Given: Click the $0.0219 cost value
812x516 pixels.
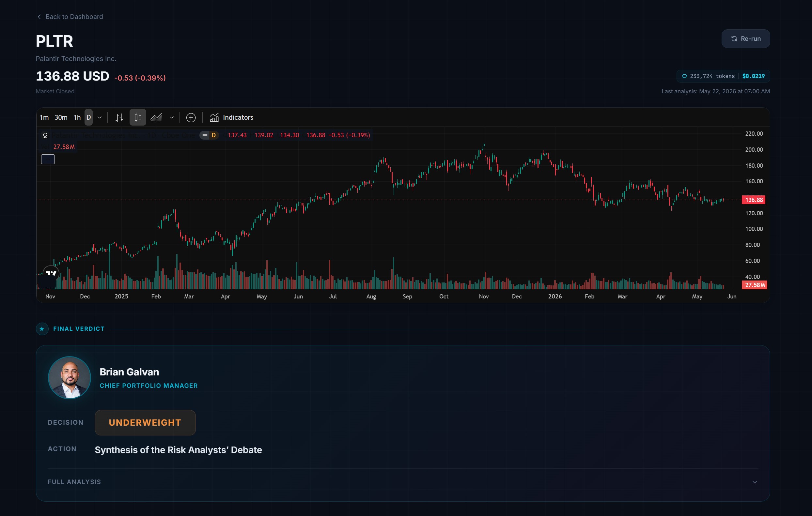Looking at the screenshot, I should (754, 76).
